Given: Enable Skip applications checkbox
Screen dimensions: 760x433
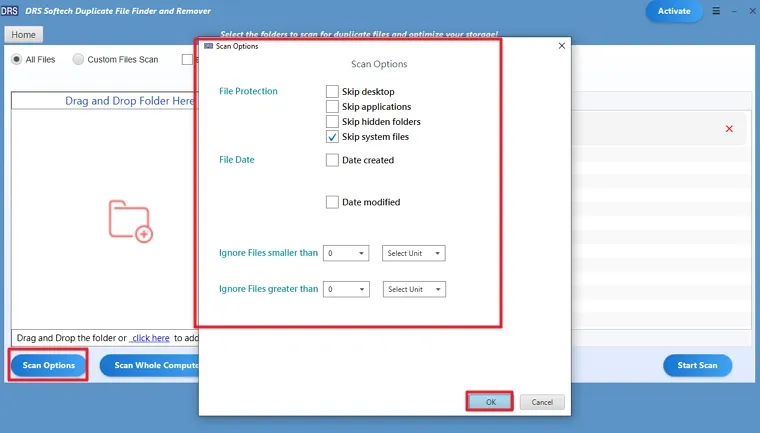Looking at the screenshot, I should click(332, 106).
